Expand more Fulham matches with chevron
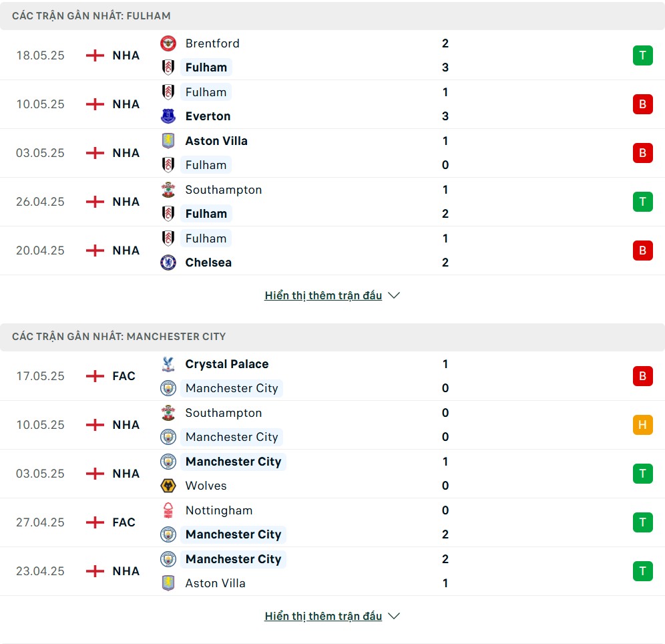665x644 pixels. (394, 295)
